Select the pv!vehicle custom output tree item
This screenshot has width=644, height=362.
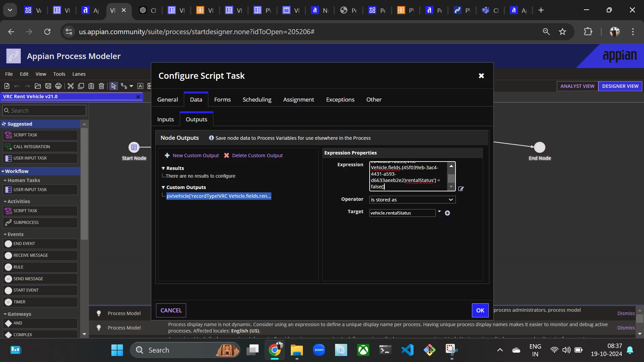tap(219, 196)
